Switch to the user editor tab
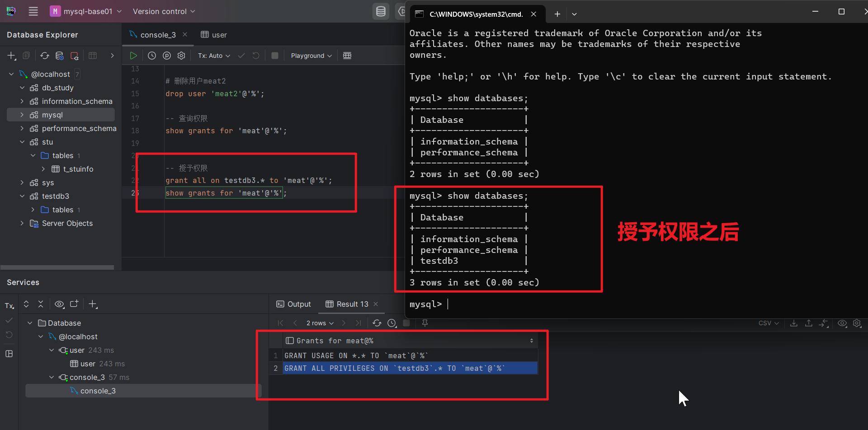 (x=214, y=35)
